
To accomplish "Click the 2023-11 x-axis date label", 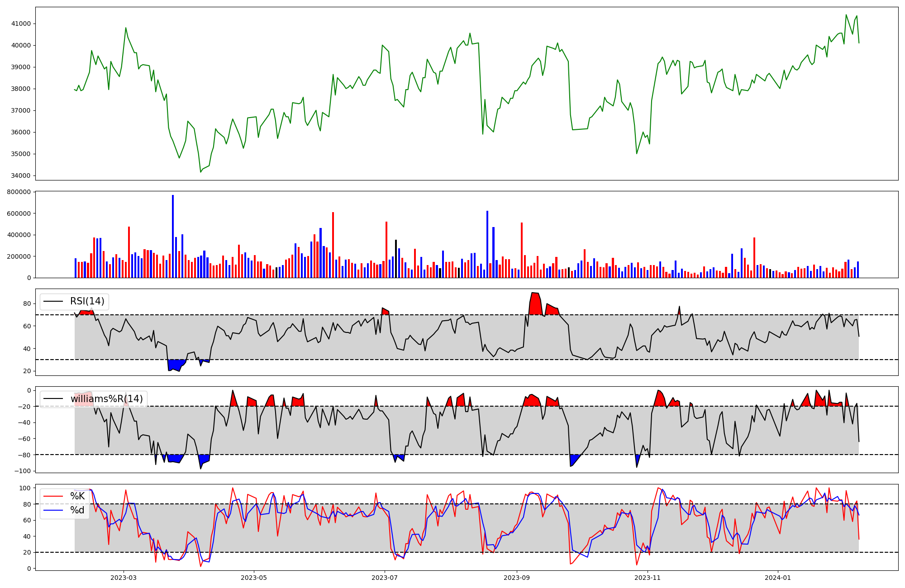I will 648,578.
